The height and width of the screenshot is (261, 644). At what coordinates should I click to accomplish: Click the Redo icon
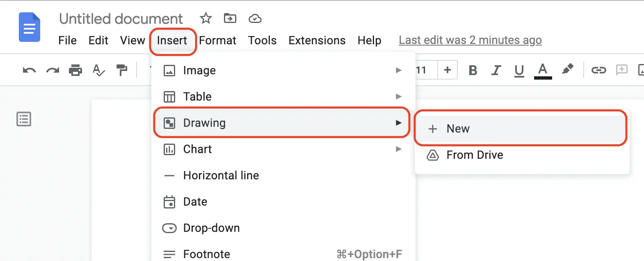point(52,70)
